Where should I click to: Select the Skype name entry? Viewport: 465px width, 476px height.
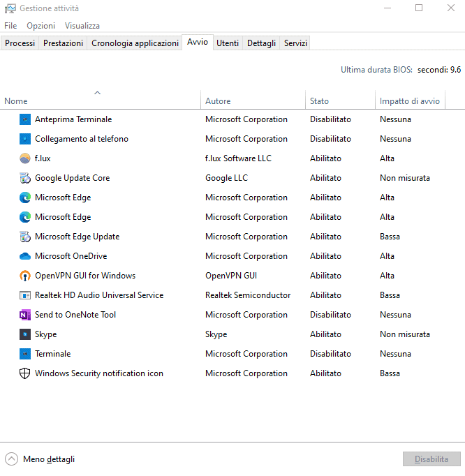tap(45, 334)
